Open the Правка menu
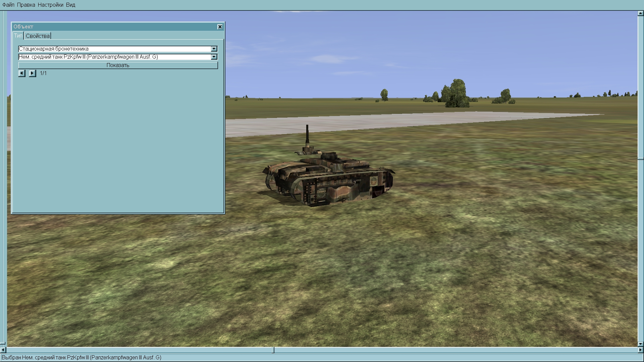 pyautogui.click(x=26, y=5)
